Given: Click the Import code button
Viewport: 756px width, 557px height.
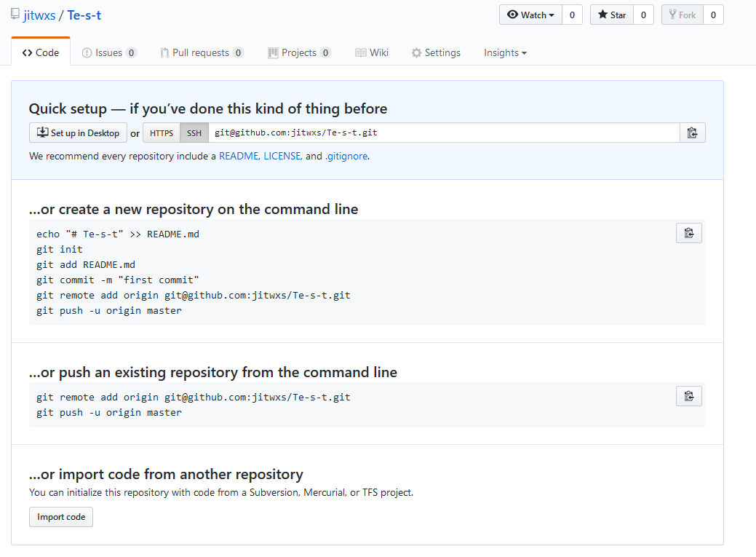Looking at the screenshot, I should point(61,517).
